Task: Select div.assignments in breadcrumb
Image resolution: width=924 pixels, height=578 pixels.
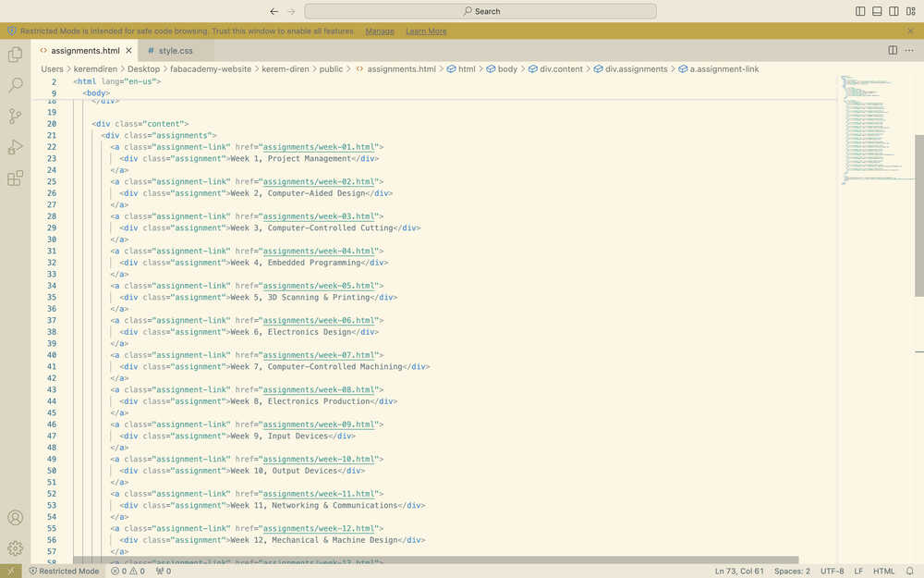Action: coord(637,69)
